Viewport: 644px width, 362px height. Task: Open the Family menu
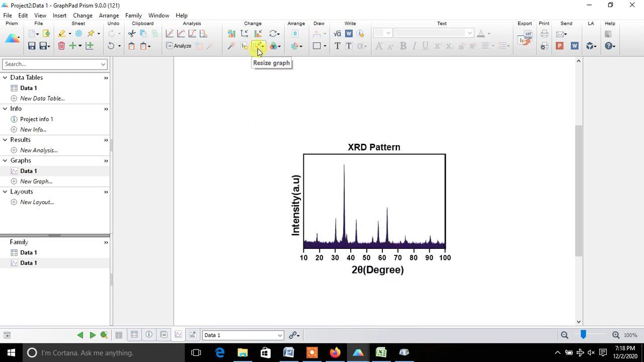click(x=133, y=16)
